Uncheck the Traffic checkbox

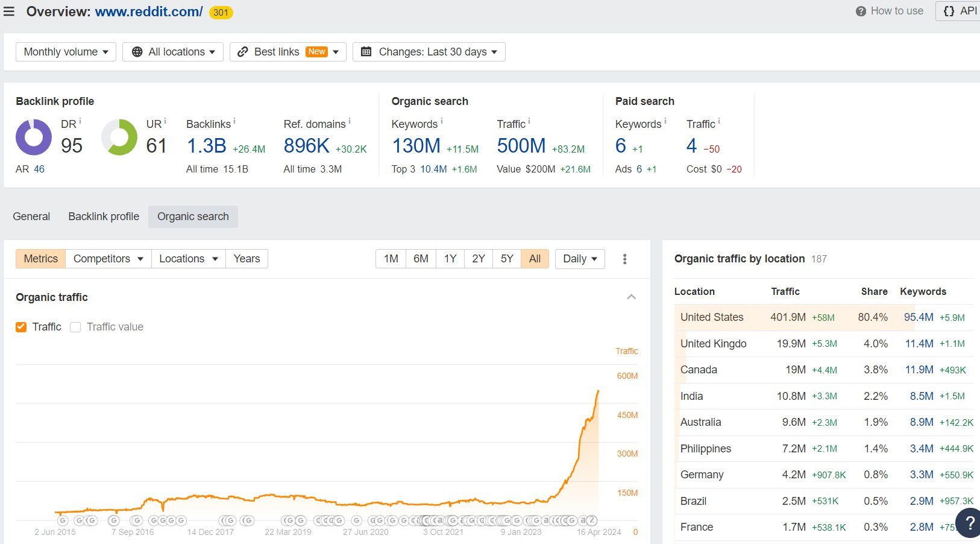[21, 327]
